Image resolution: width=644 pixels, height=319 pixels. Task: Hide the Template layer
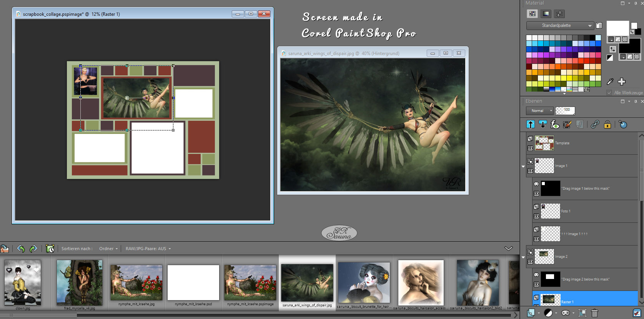[530, 148]
